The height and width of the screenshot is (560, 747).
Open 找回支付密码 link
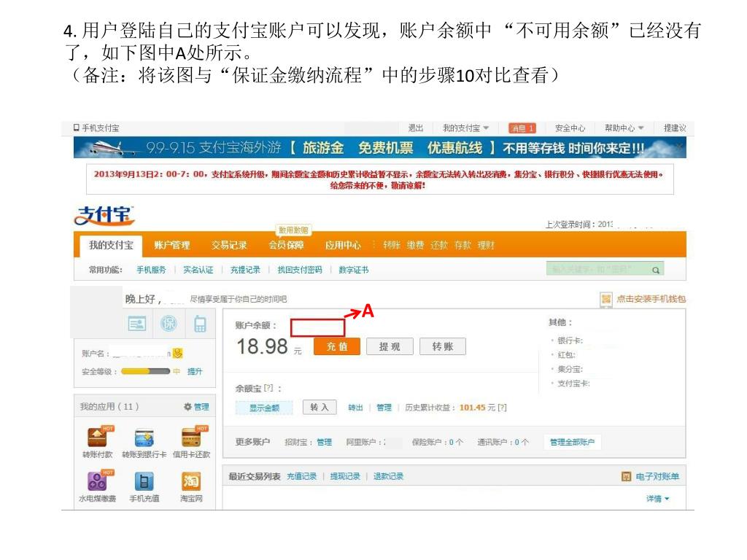point(300,270)
